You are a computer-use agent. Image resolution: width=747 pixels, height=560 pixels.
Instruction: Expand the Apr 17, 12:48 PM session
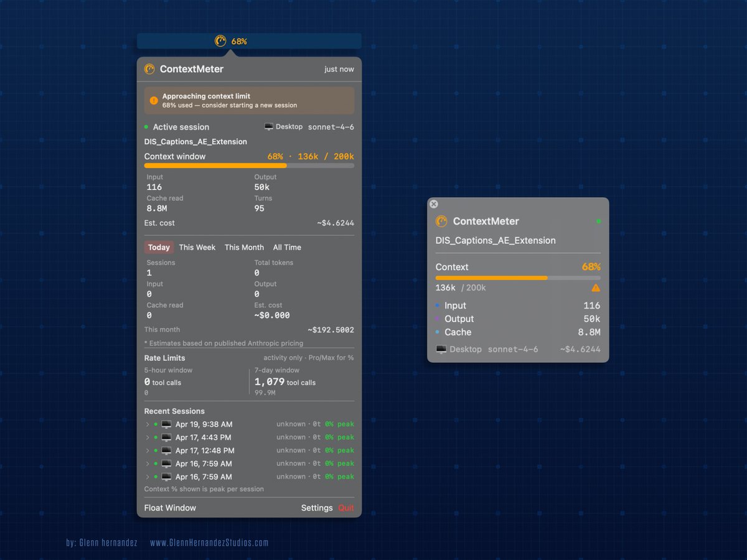point(148,450)
